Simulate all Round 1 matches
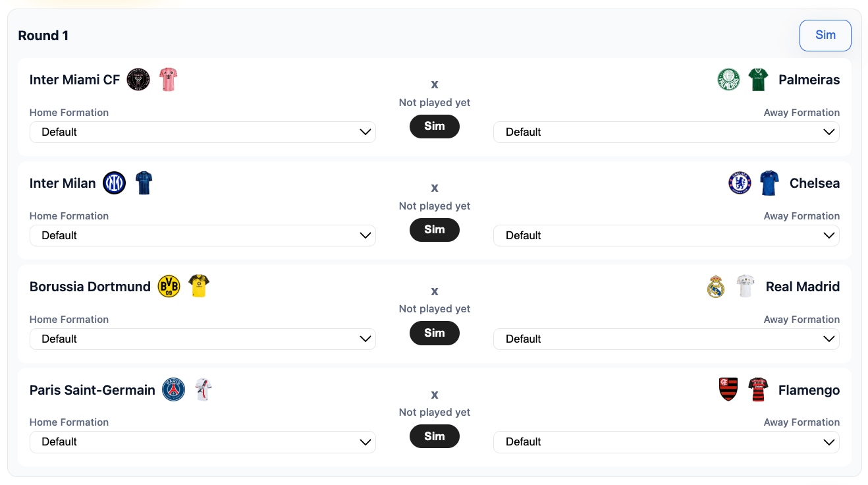The height and width of the screenshot is (485, 868). (825, 36)
